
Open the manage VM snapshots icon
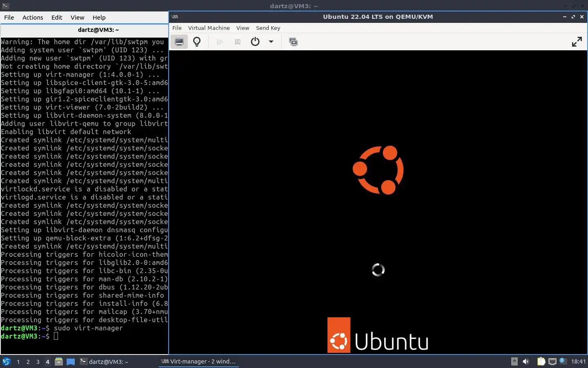click(x=293, y=42)
